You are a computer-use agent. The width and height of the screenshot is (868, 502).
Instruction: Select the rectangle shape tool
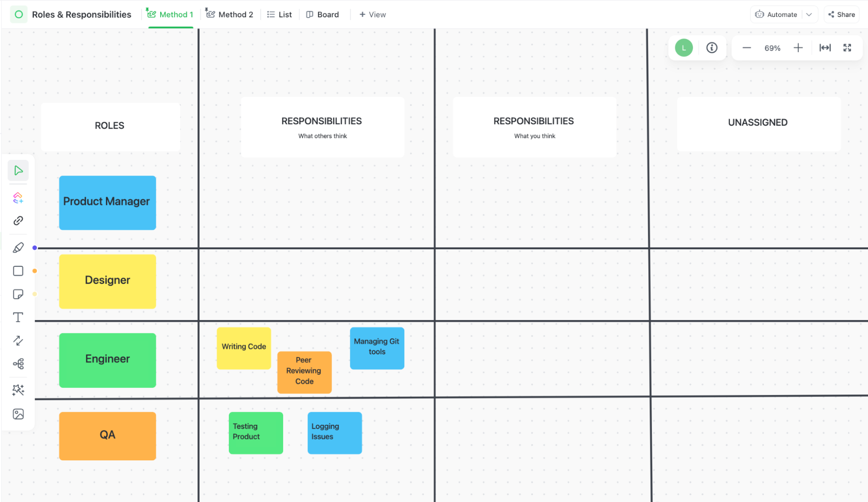pos(18,271)
